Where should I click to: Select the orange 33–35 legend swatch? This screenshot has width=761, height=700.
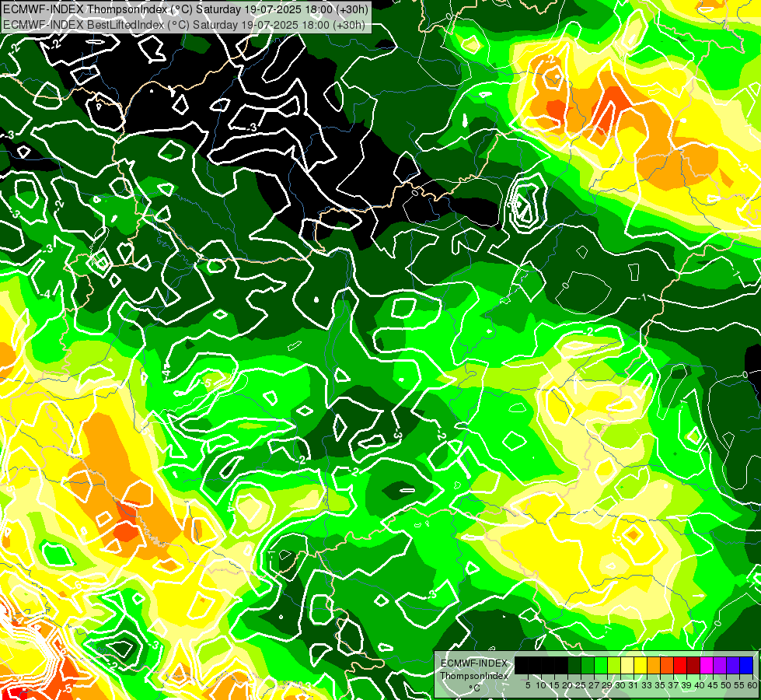[x=654, y=666]
